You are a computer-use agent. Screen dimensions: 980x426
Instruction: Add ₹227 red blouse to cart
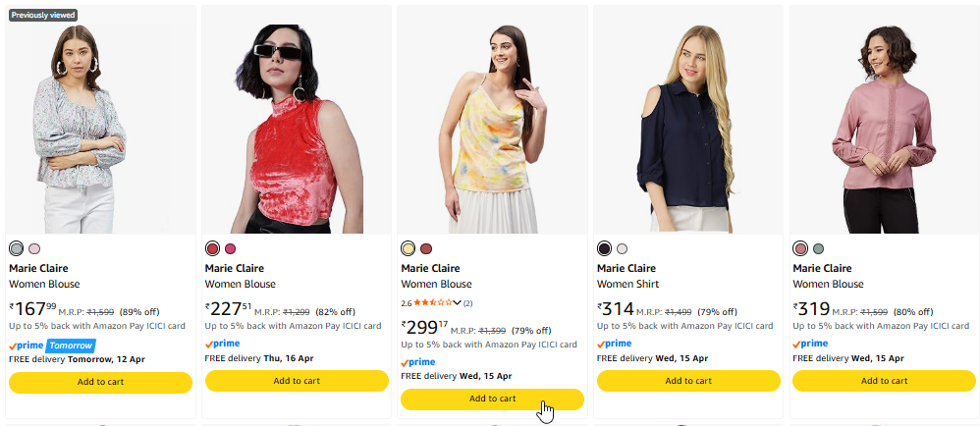[296, 381]
